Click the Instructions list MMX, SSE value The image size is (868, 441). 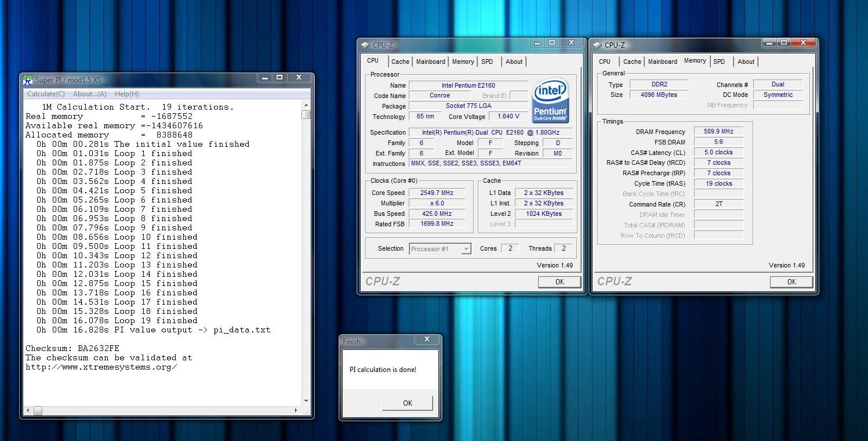tap(491, 164)
